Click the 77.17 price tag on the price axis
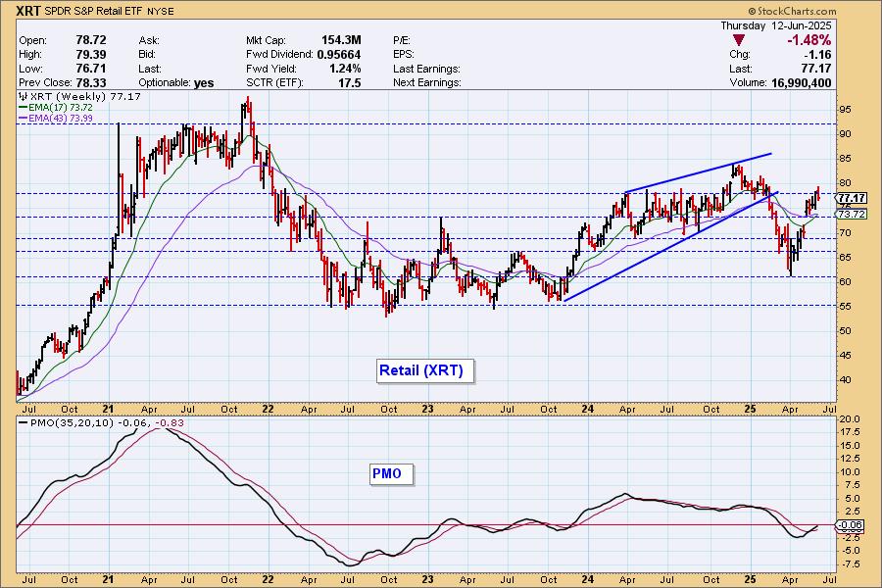Viewport: 882px width, 588px height. [852, 198]
